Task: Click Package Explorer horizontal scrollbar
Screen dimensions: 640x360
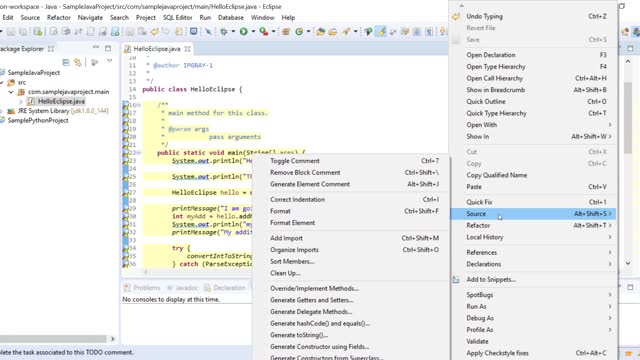Action: coord(53,339)
